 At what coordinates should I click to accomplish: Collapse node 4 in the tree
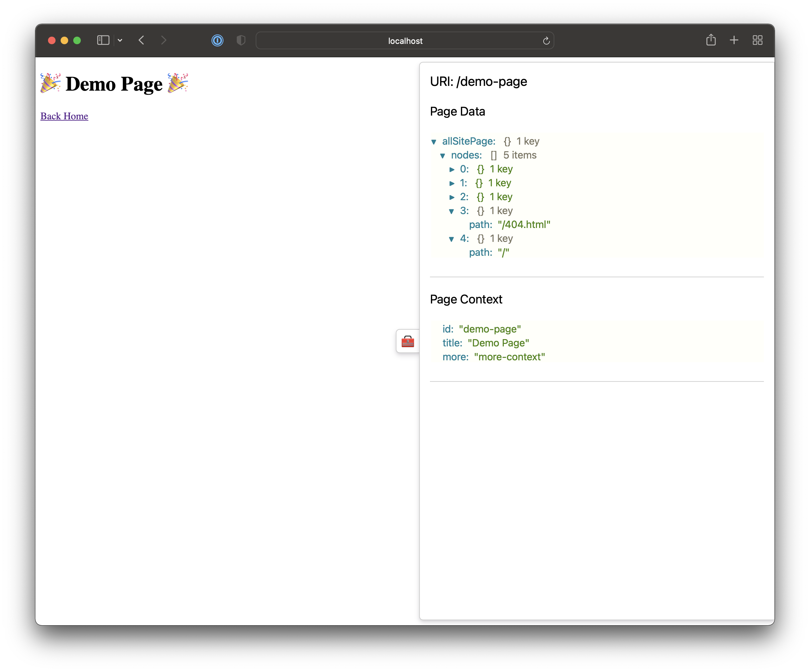click(451, 239)
